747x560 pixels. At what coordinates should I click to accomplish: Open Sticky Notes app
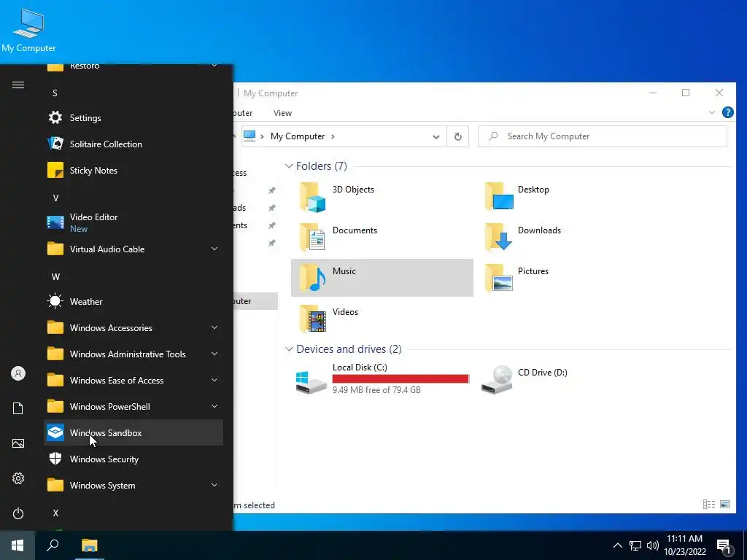coord(133,170)
